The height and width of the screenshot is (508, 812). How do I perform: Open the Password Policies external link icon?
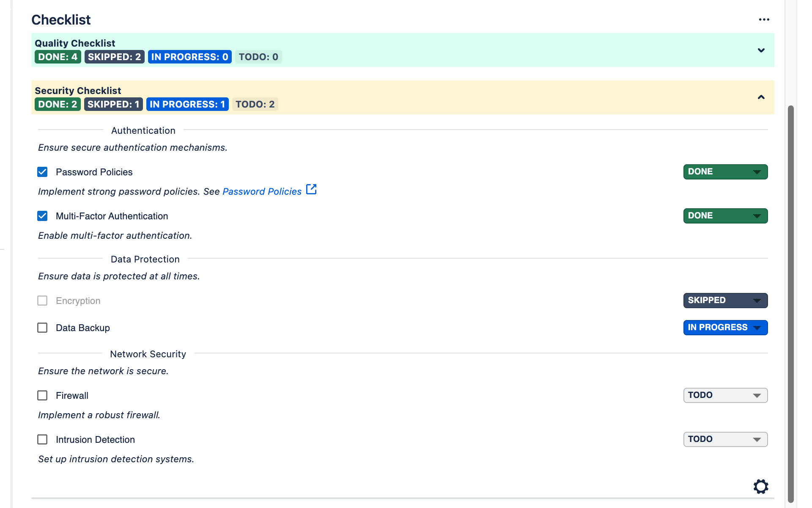tap(311, 190)
